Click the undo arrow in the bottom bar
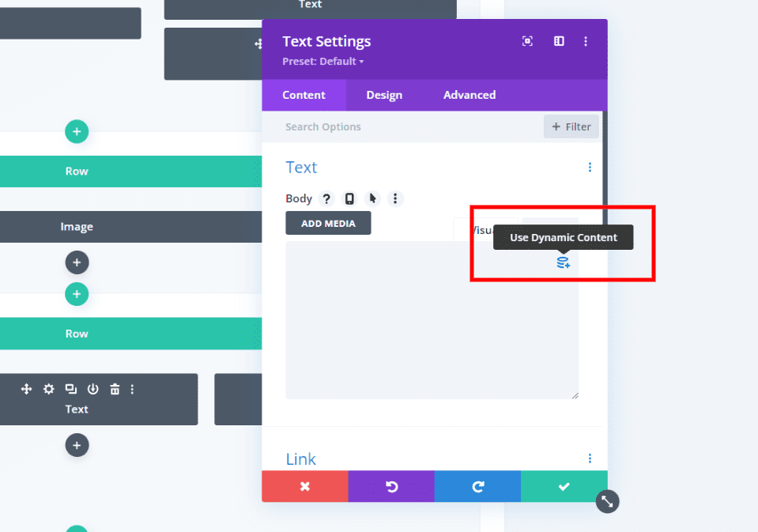The image size is (758, 532). click(x=391, y=486)
